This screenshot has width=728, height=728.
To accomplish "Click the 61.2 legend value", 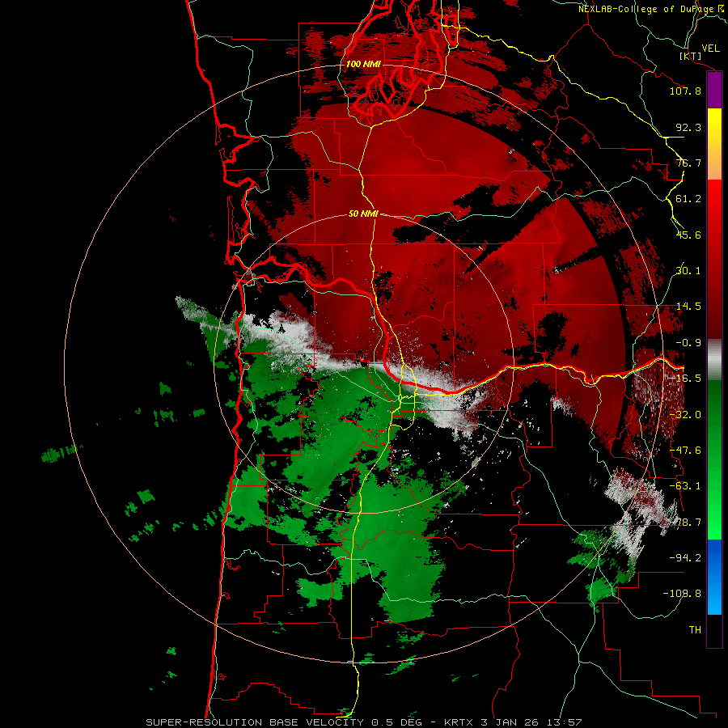I will pyautogui.click(x=688, y=199).
